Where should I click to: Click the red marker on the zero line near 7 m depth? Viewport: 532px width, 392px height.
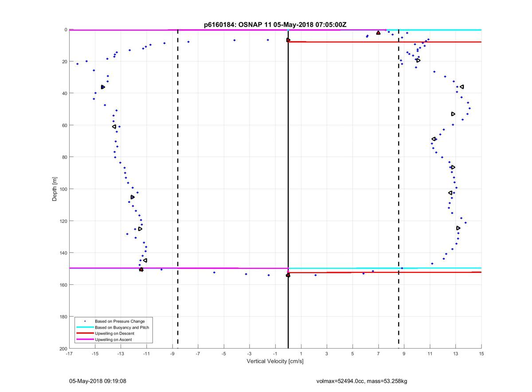[288, 40]
